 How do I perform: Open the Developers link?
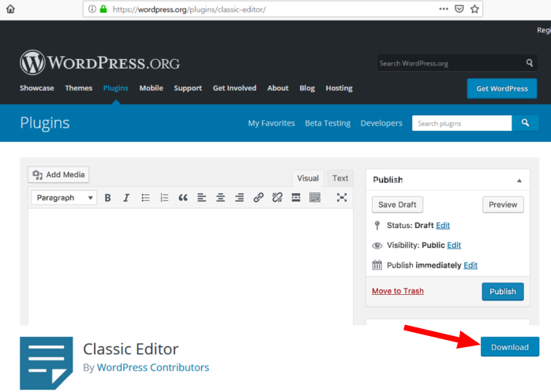pyautogui.click(x=381, y=123)
